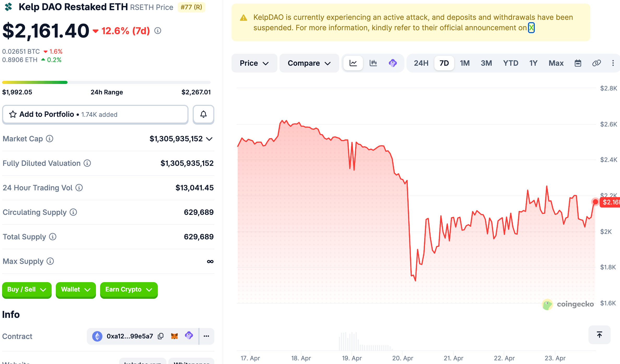Open the calendar date range picker
Image resolution: width=620 pixels, height=364 pixels.
pos(578,63)
